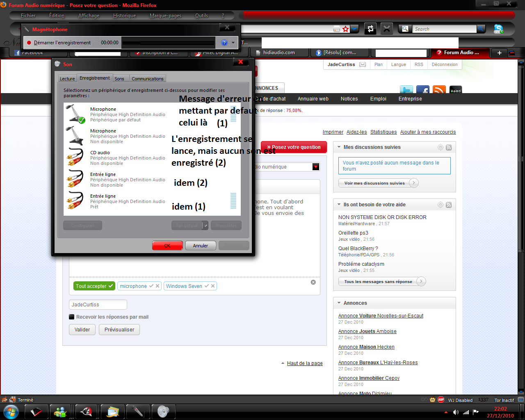Open the Windows Start menu
This screenshot has height=420, width=525.
point(11,411)
